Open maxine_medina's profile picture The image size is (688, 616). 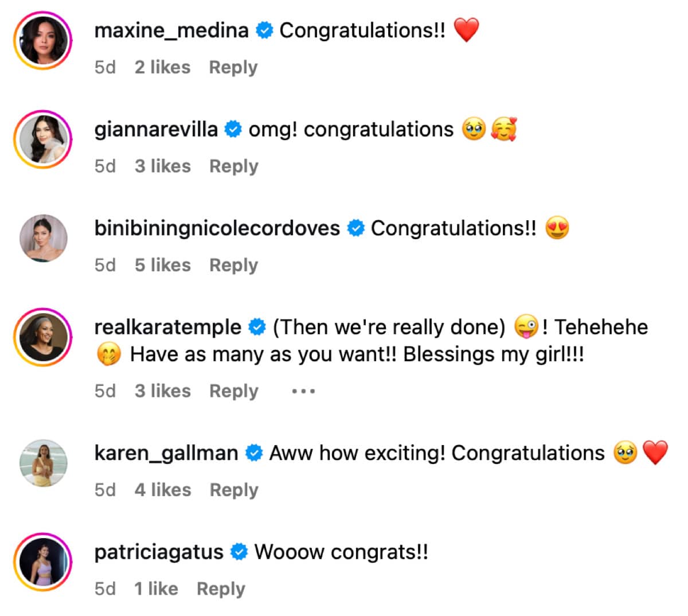coord(43,41)
